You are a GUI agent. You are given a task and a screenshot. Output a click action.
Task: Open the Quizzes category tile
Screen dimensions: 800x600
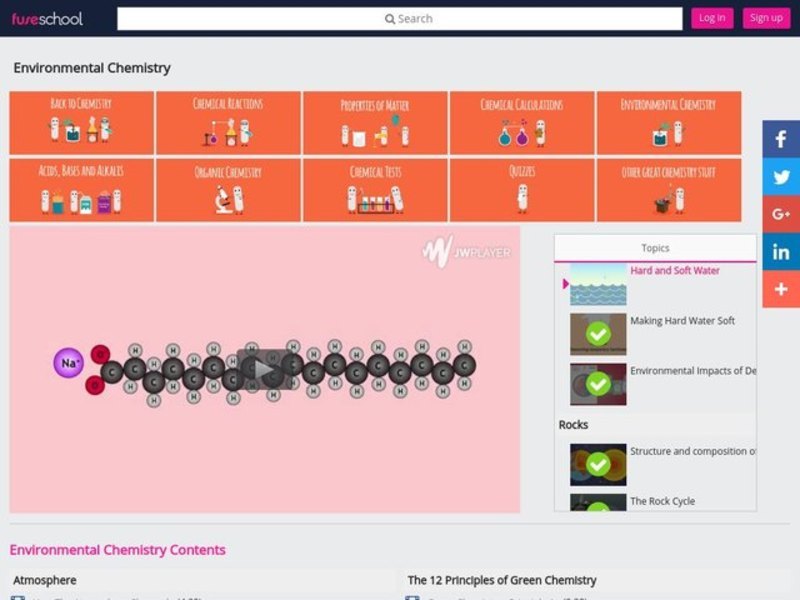[521, 190]
